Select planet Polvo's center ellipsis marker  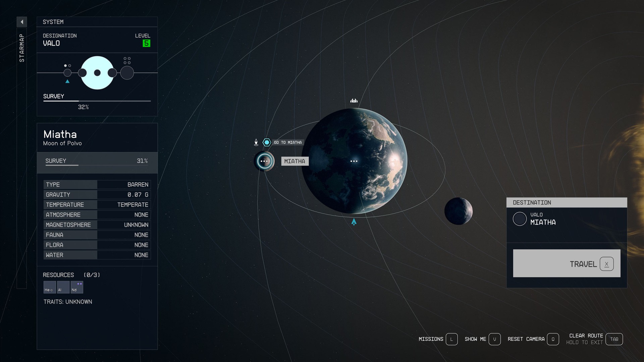(354, 161)
